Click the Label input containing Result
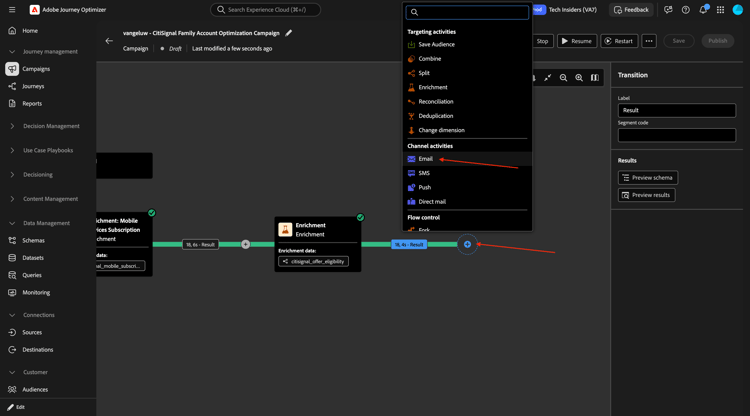This screenshot has height=416, width=750. coord(676,110)
